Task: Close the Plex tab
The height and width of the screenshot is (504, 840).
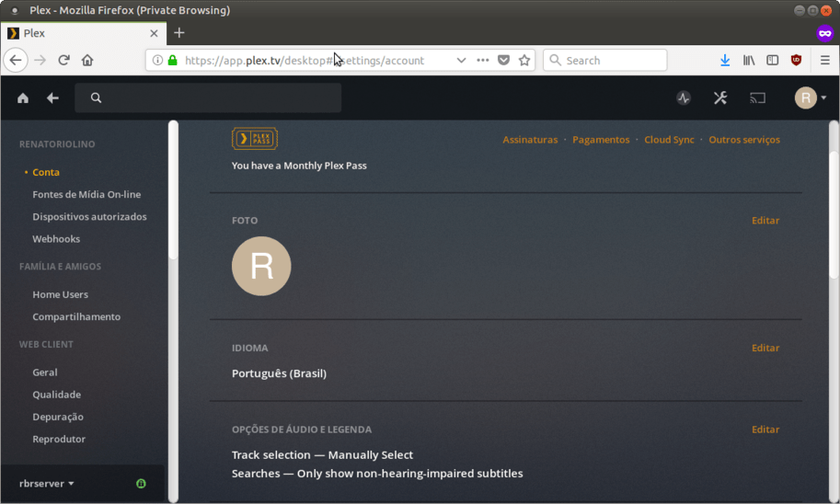Action: coord(154,33)
